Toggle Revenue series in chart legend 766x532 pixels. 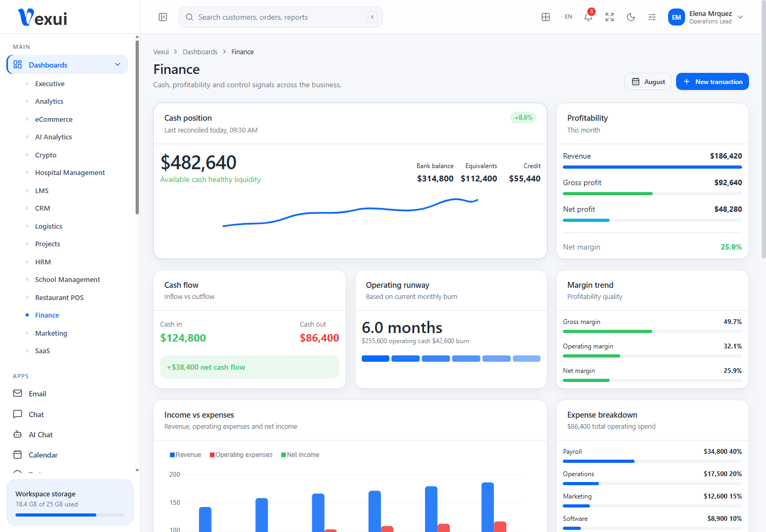[185, 455]
